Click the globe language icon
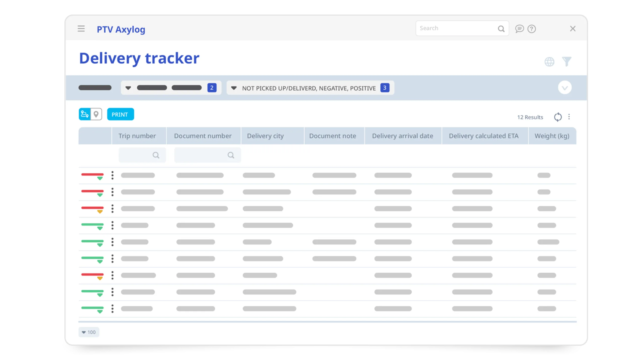The height and width of the screenshot is (362, 644). pos(549,62)
